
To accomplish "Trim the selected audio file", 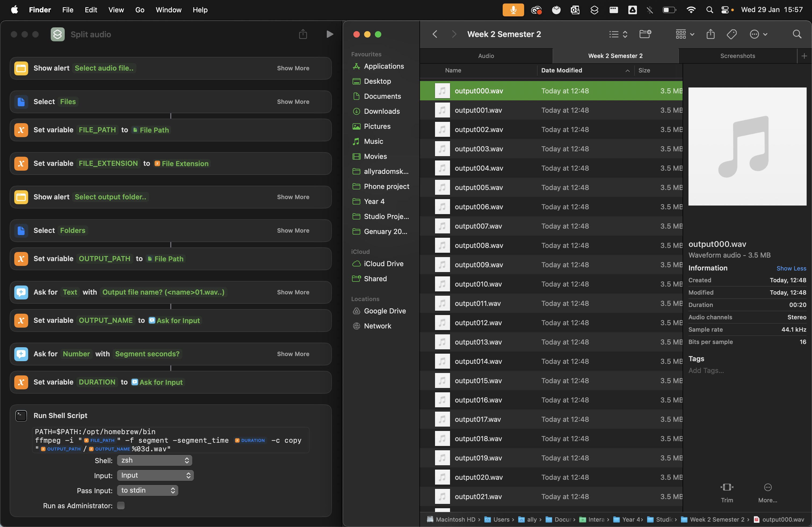I will [727, 493].
